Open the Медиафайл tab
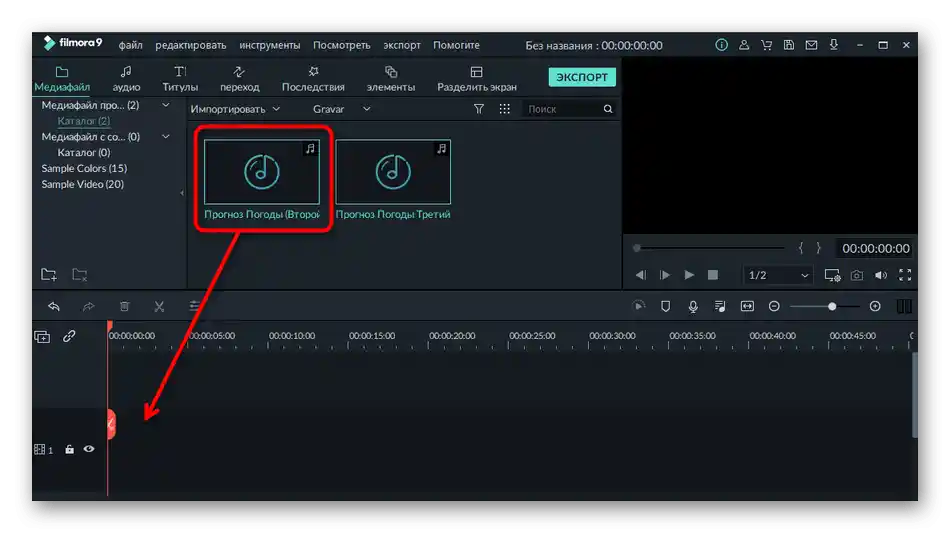This screenshot has height=533, width=950. pos(62,79)
